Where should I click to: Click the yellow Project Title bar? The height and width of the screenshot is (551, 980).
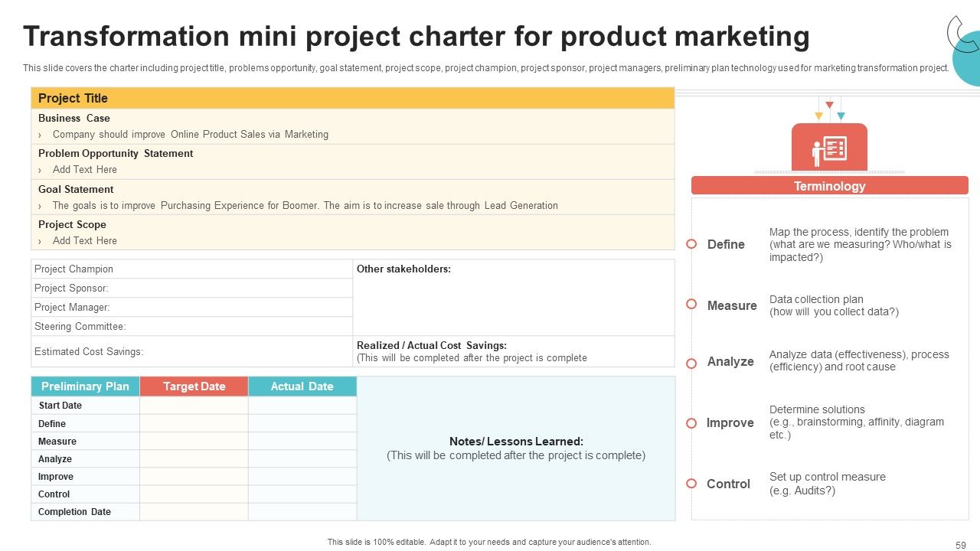(353, 98)
